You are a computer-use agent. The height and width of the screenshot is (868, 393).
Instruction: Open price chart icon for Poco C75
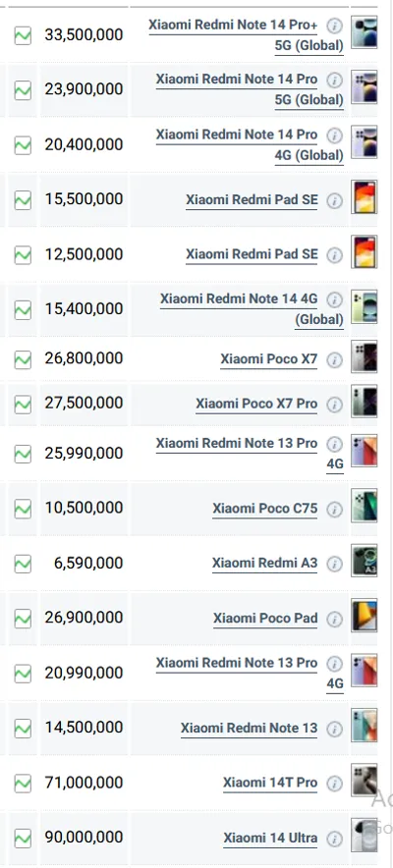point(23,509)
